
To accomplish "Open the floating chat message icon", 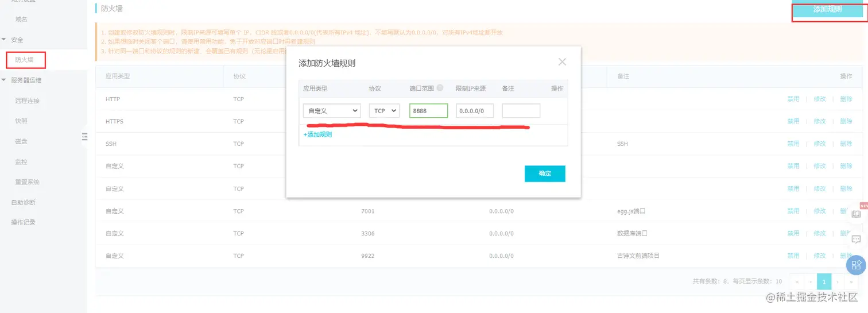I will point(856,239).
